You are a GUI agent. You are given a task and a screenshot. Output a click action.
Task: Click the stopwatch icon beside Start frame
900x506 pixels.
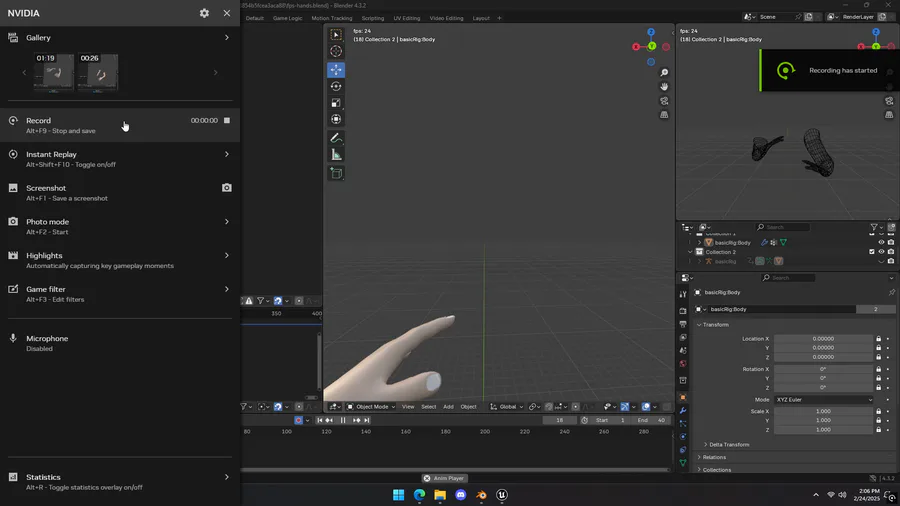pos(584,420)
